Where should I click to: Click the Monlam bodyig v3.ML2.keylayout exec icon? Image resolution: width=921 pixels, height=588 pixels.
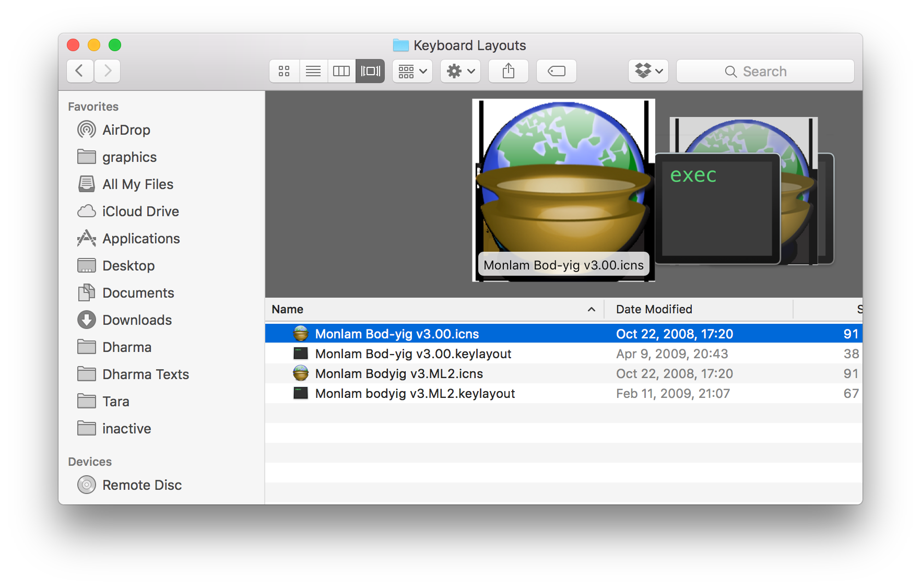tap(301, 393)
